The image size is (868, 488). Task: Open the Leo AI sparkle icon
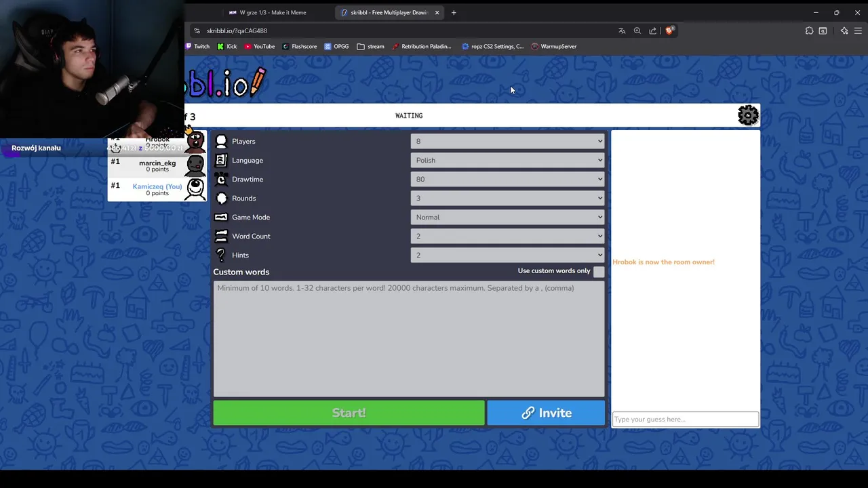[x=844, y=30]
